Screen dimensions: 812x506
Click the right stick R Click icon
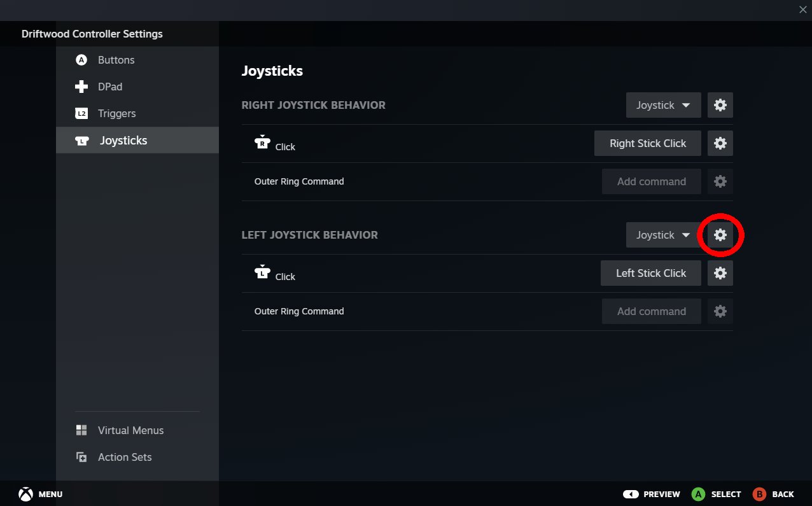(x=262, y=142)
